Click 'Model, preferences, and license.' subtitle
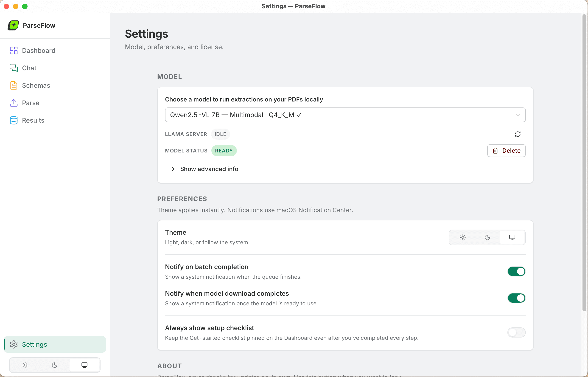588x377 pixels. (174, 47)
